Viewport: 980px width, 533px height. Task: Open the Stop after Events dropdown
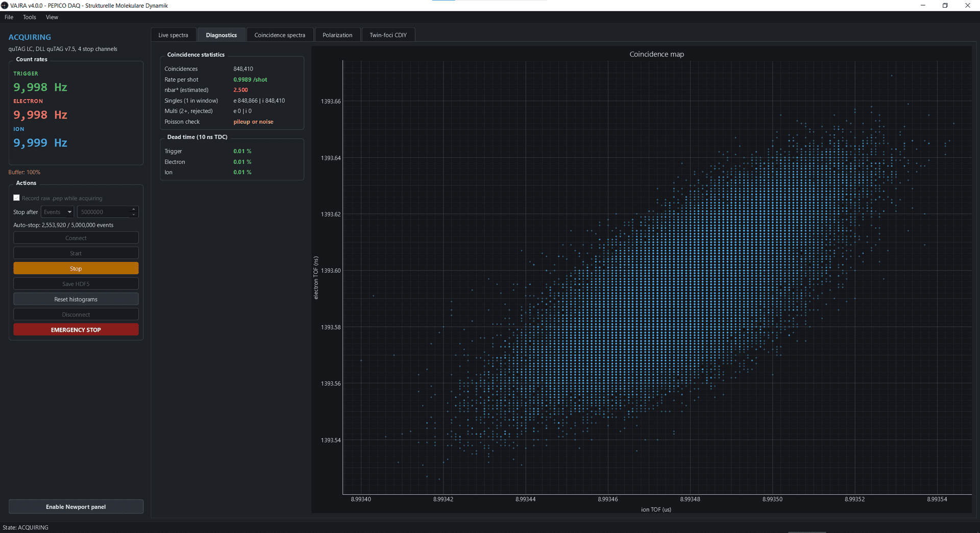57,212
